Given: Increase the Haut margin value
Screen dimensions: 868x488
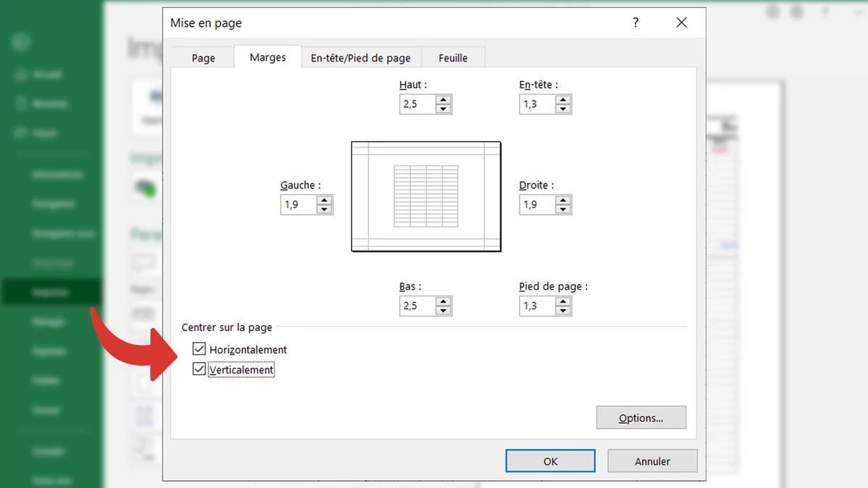Looking at the screenshot, I should coord(444,100).
